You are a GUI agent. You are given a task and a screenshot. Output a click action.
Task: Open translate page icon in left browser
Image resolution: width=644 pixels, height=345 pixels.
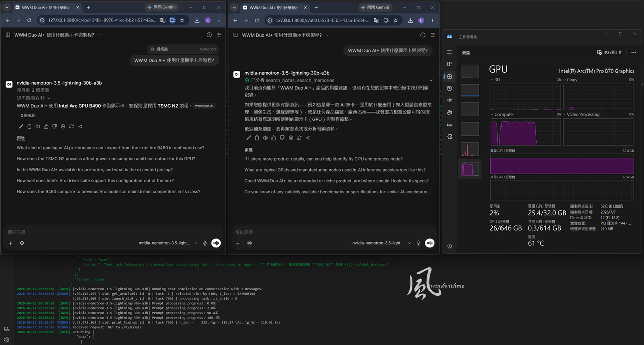coord(163,20)
